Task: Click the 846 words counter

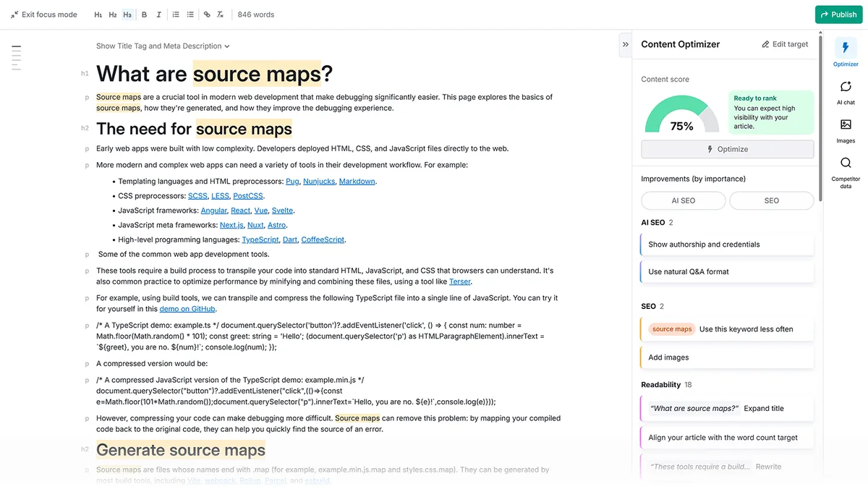Action: pos(256,14)
